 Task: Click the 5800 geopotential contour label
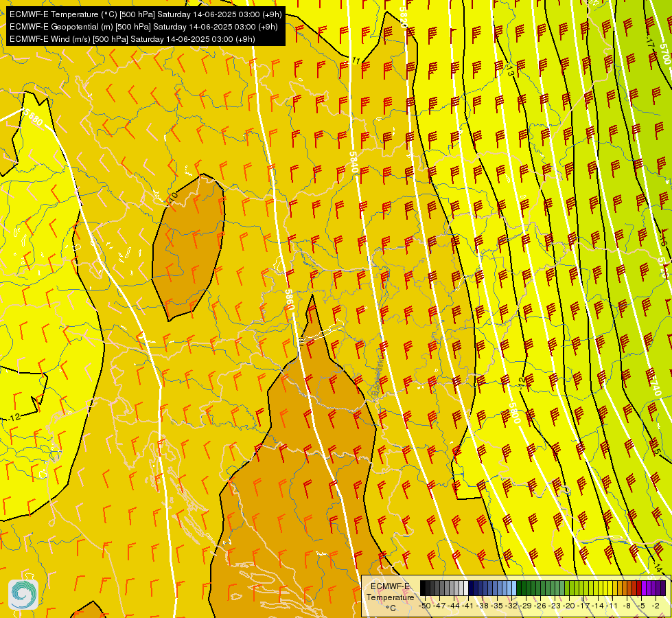[515, 413]
